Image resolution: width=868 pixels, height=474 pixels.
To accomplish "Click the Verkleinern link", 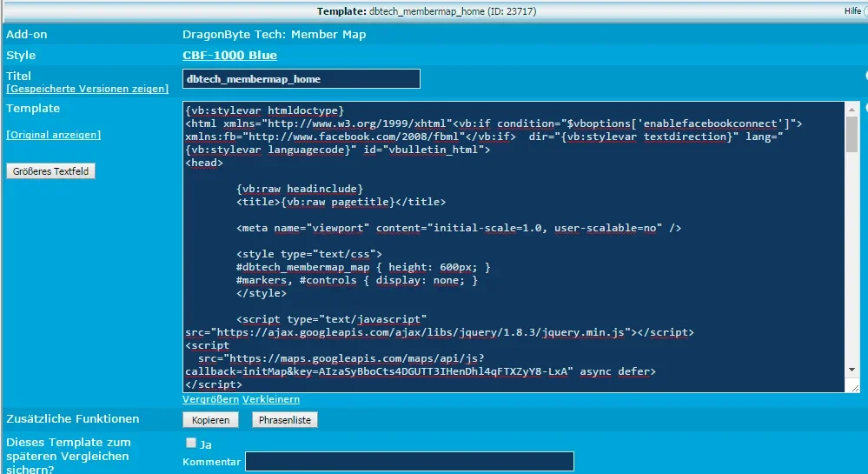I will [x=271, y=399].
